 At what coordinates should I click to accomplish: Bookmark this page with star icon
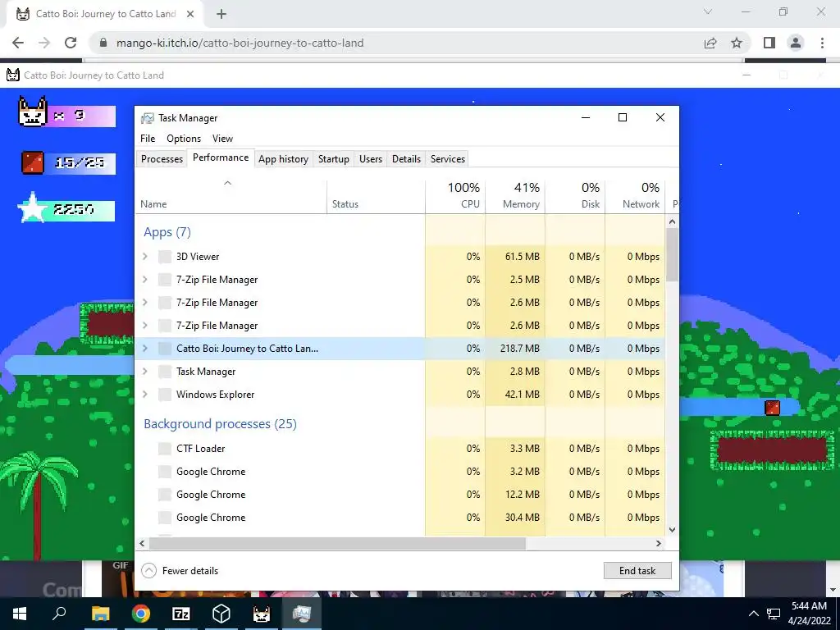(x=737, y=43)
